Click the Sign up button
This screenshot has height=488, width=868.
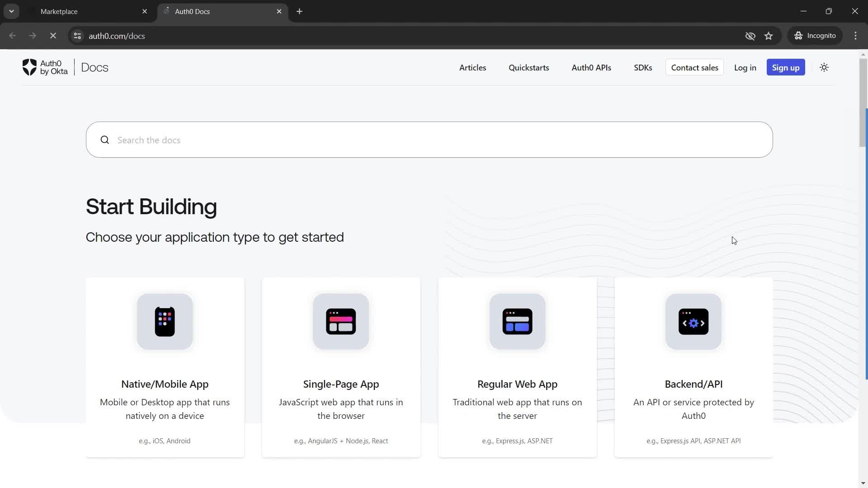[x=785, y=67]
